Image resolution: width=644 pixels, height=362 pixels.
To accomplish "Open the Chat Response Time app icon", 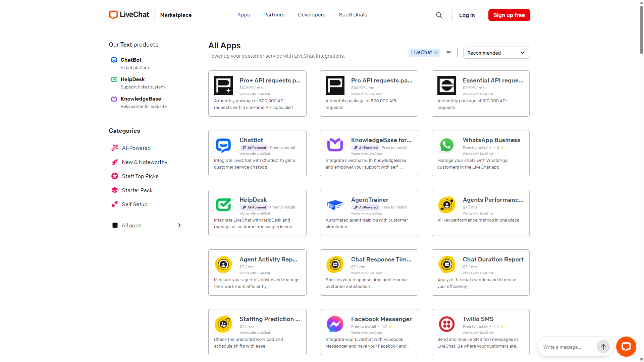I will point(335,264).
